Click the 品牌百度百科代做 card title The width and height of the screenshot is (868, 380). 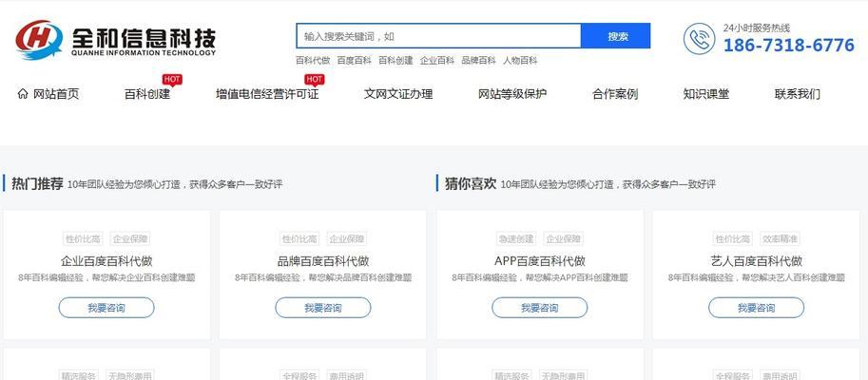click(322, 261)
